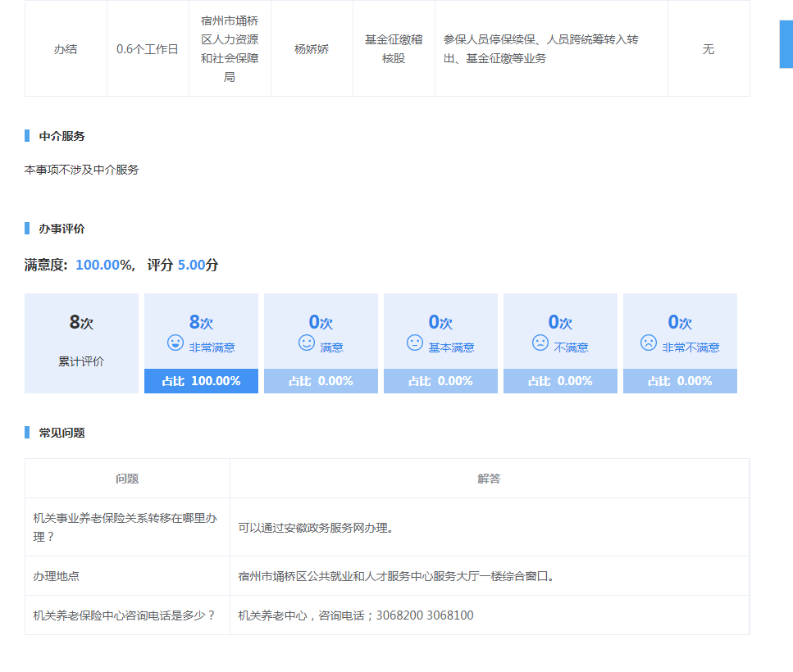Click the 非常满意 laughing face icon
Screen dimensions: 793x672
click(x=175, y=343)
